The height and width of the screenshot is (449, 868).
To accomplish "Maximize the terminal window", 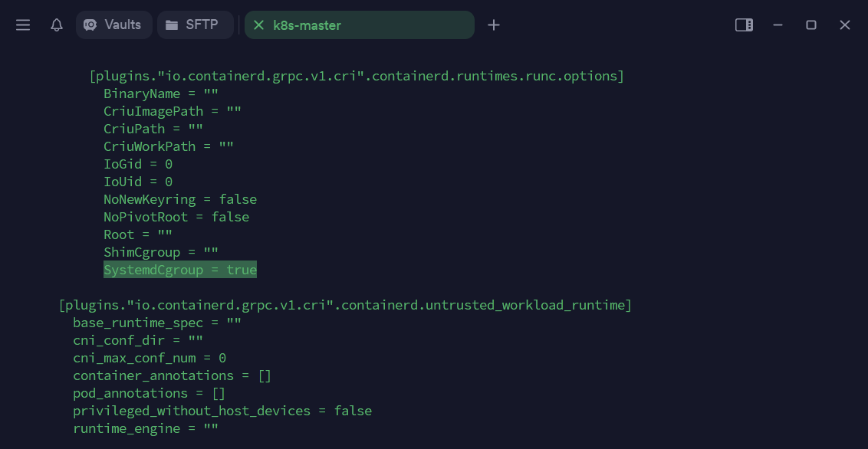I will tap(811, 25).
